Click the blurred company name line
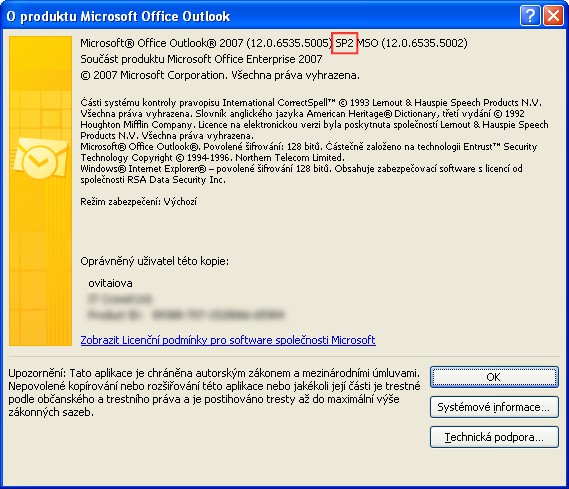Viewport: 569px width, 489px height. click(x=120, y=299)
